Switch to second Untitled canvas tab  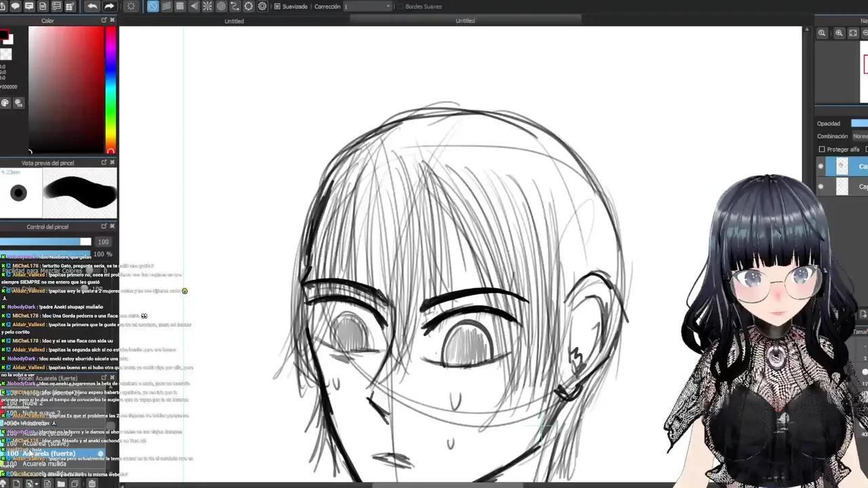(x=465, y=21)
